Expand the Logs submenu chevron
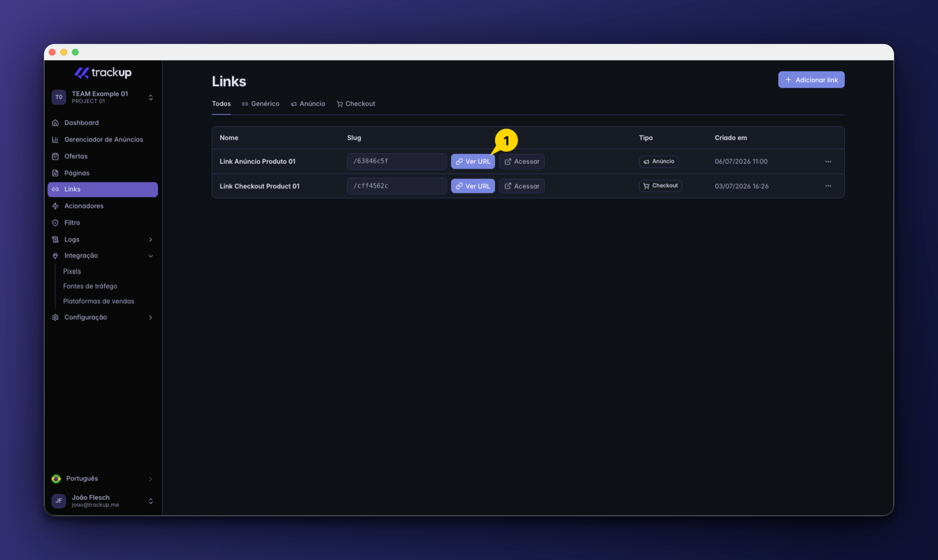 coord(151,240)
